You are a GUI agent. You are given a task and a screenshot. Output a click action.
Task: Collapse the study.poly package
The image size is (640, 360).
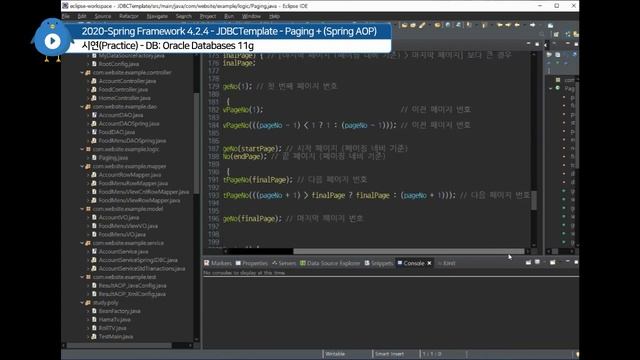click(x=82, y=302)
